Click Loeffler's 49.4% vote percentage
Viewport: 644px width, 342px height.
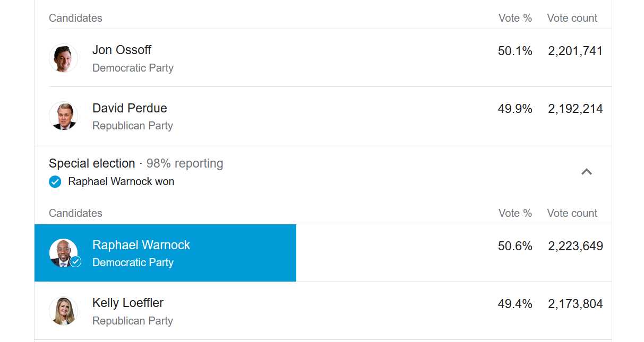[x=514, y=304]
